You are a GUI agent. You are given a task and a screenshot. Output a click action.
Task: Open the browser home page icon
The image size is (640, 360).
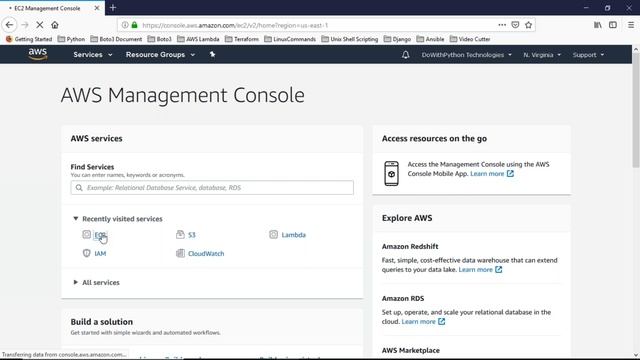55,25
